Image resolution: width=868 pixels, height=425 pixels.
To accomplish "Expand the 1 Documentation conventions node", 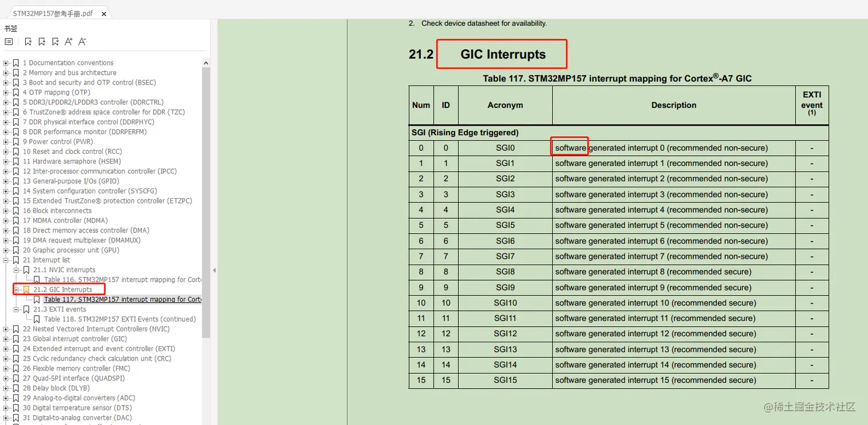I will [6, 63].
